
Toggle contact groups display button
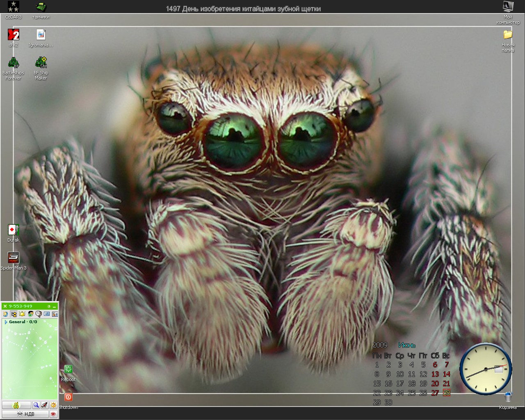pos(14,314)
